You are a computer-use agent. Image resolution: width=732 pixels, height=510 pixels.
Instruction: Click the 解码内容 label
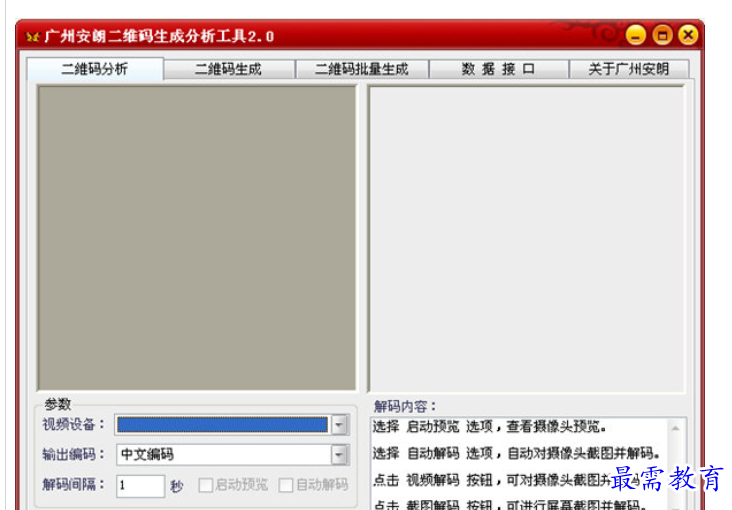click(405, 406)
